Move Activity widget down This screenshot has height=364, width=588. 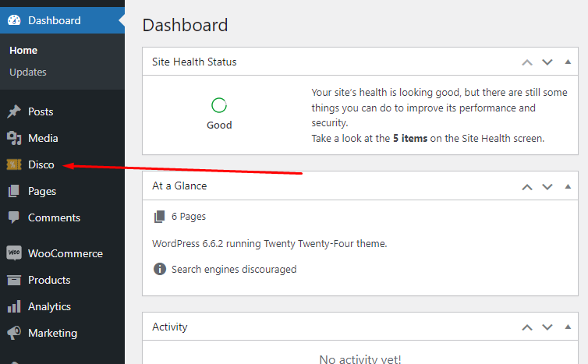547,327
